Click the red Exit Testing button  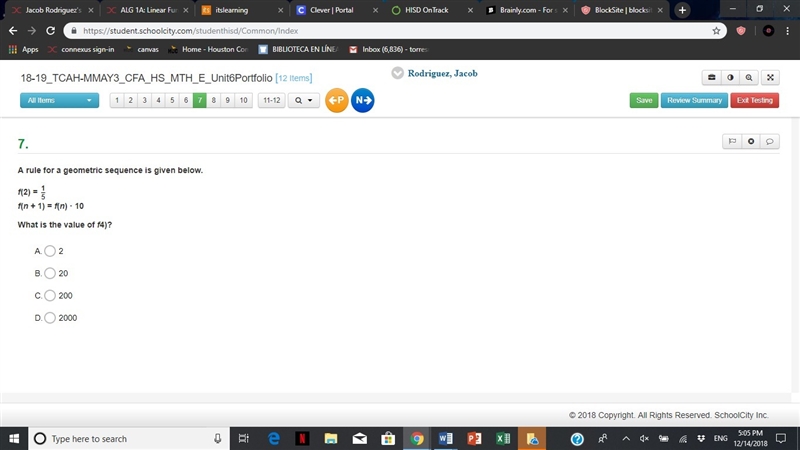(755, 101)
